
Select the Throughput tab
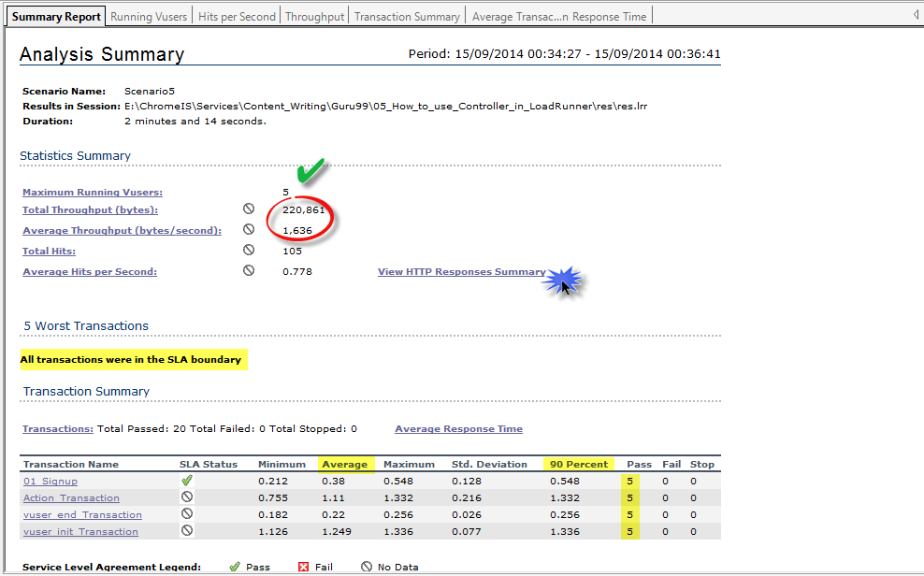[x=314, y=16]
